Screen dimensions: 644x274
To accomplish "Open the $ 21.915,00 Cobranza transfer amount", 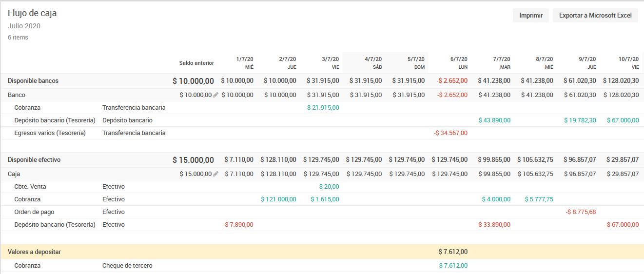I will click(323, 108).
